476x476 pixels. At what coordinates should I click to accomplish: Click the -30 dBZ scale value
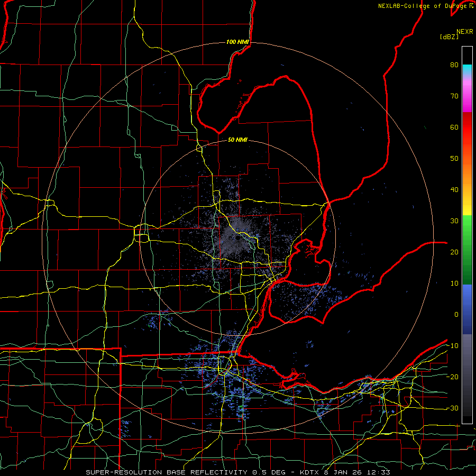coord(452,408)
